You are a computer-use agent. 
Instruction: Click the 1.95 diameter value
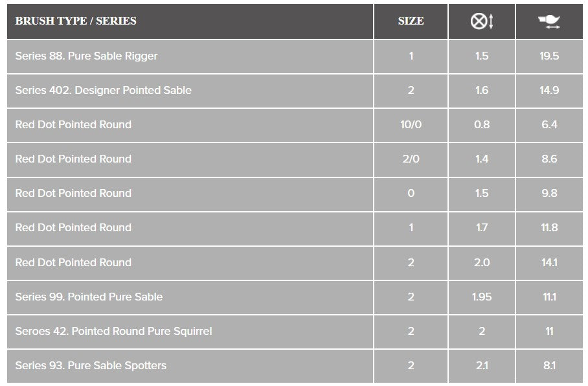(x=482, y=297)
